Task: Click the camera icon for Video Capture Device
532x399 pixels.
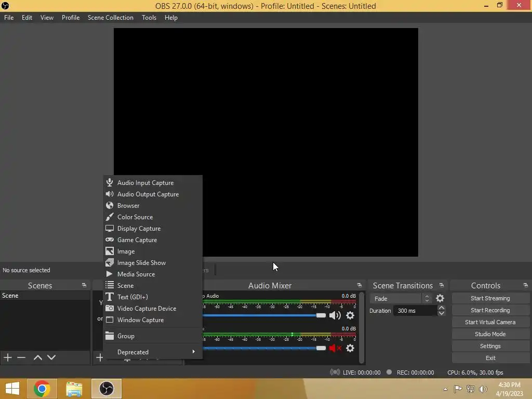Action: [109, 308]
